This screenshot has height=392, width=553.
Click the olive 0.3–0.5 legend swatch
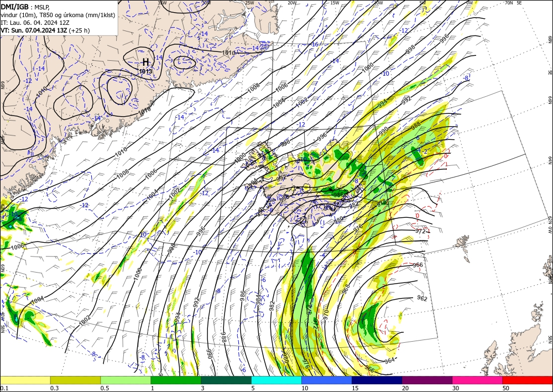point(75,380)
